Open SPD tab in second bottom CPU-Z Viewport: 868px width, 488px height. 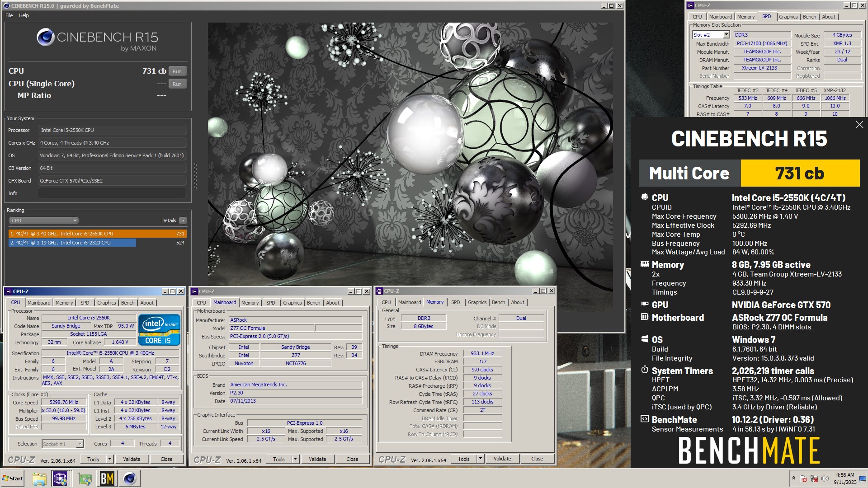click(x=270, y=303)
